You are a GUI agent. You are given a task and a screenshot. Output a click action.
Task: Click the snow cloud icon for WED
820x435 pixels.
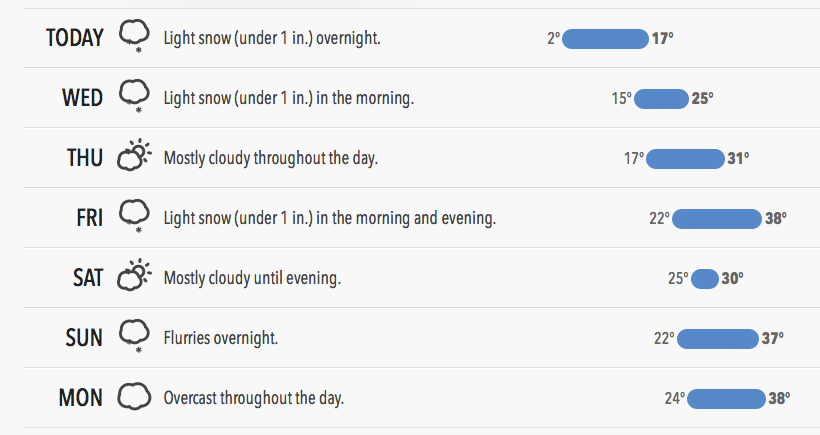[x=134, y=96]
